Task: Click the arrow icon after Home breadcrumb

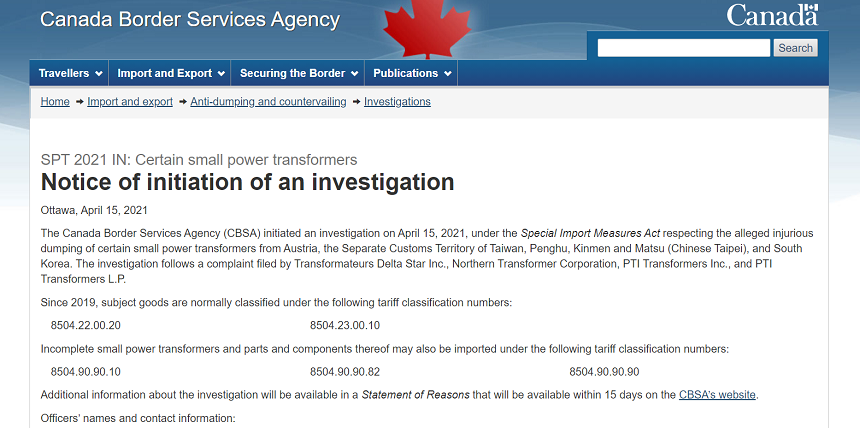Action: 79,102
